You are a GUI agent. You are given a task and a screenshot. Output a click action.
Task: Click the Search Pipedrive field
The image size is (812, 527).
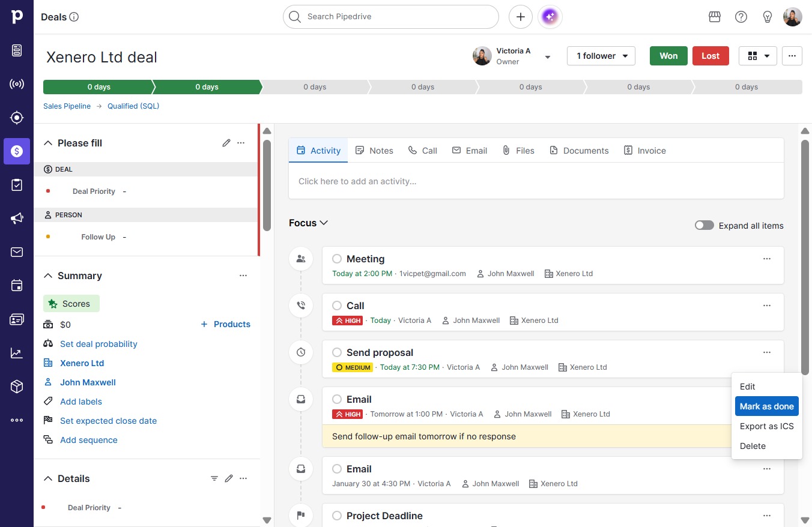pyautogui.click(x=391, y=17)
